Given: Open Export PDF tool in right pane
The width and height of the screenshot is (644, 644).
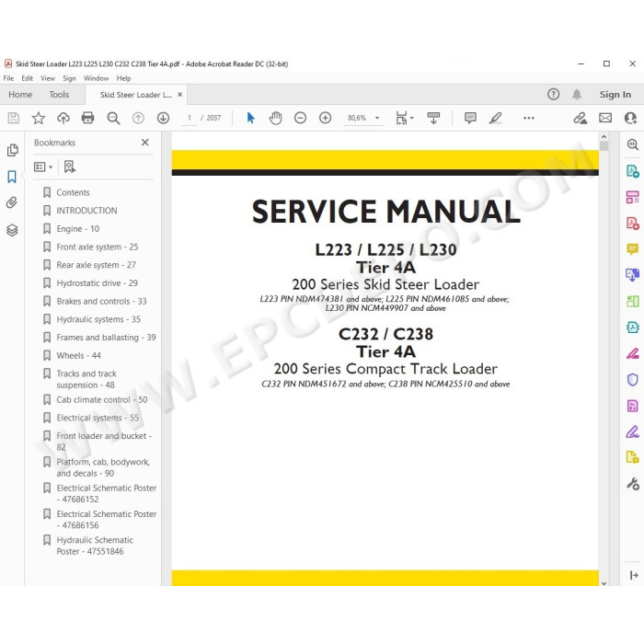Looking at the screenshot, I should (x=633, y=170).
